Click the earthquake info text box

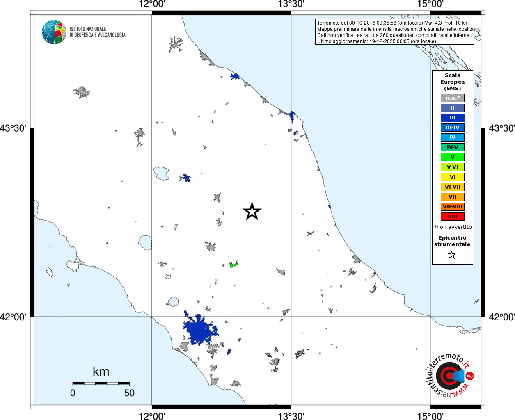(394, 32)
